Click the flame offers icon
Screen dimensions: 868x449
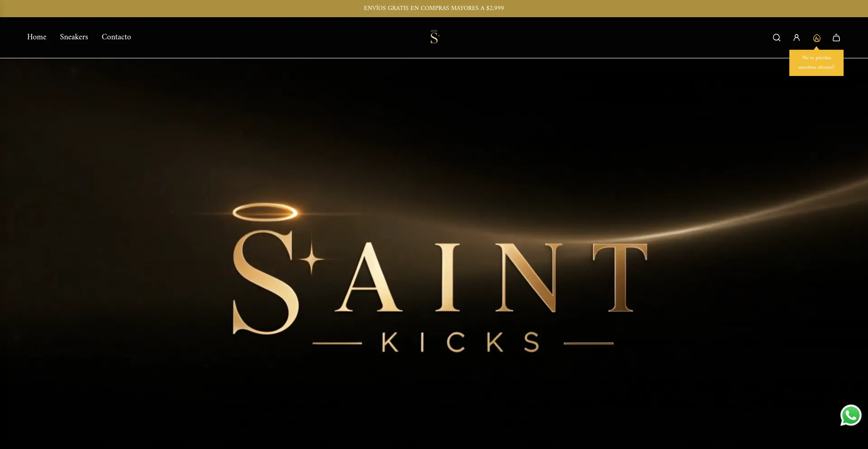pos(816,38)
